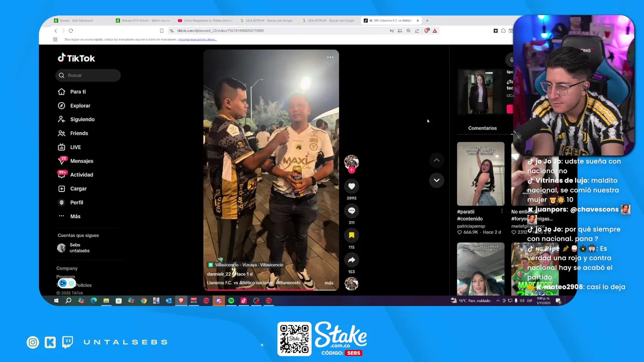This screenshot has width=644, height=362.
Task: Open the Windows Start menu
Action: click(56, 301)
